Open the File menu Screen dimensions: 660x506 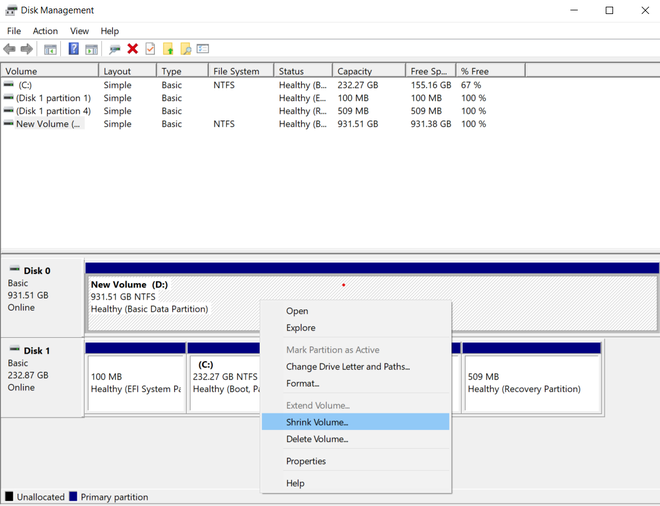pyautogui.click(x=14, y=31)
